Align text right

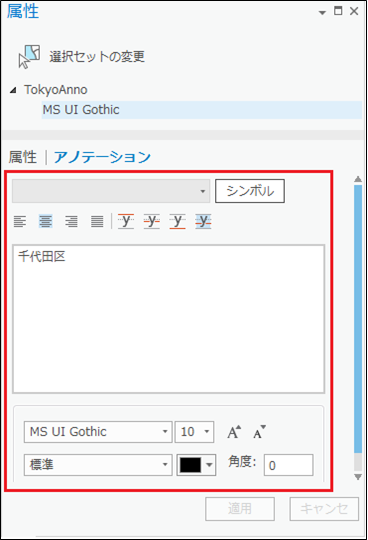[x=71, y=221]
